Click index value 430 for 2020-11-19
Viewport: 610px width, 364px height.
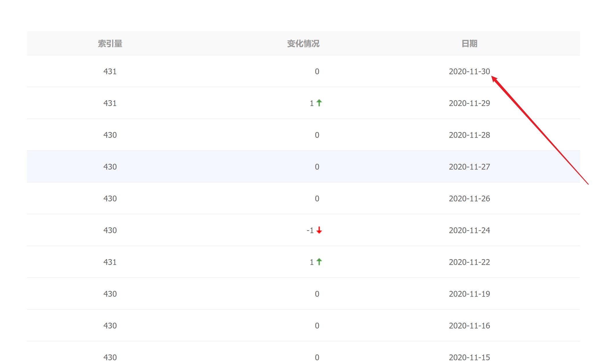coord(110,294)
